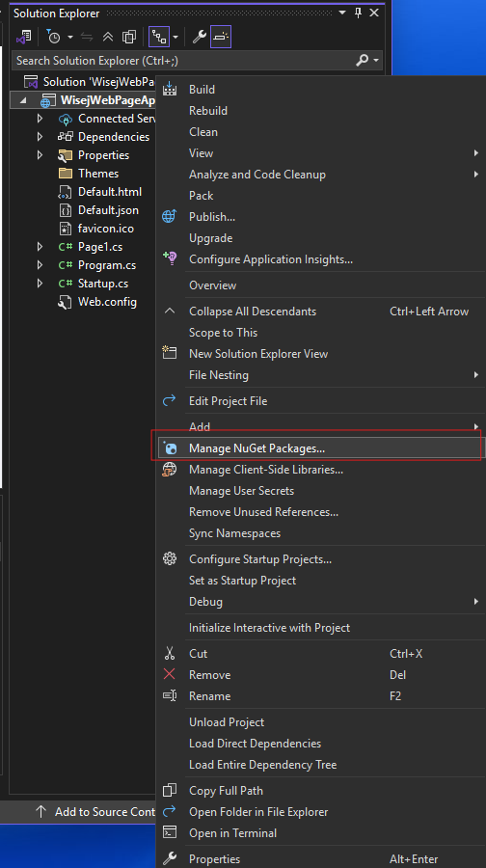Choose Pack from the context menu

coord(201,196)
